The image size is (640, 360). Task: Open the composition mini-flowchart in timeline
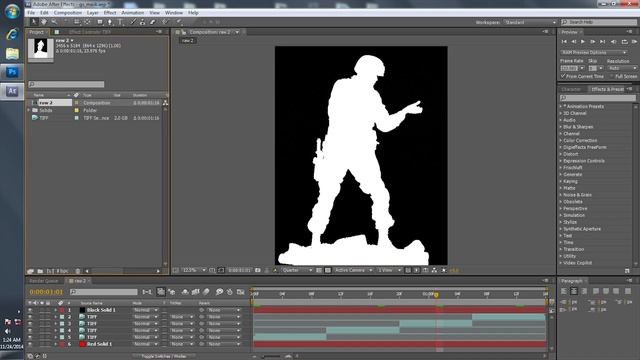[147, 292]
